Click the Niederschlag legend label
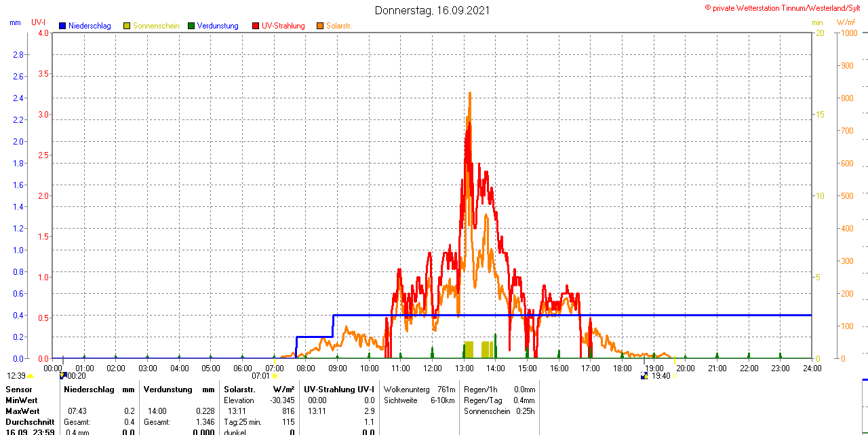Screen dimensions: 868x435 point(90,26)
